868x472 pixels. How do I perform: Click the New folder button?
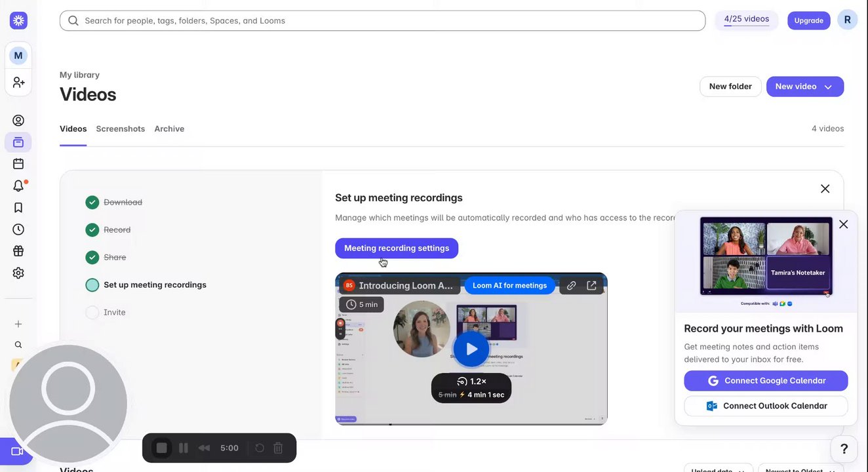click(x=730, y=87)
